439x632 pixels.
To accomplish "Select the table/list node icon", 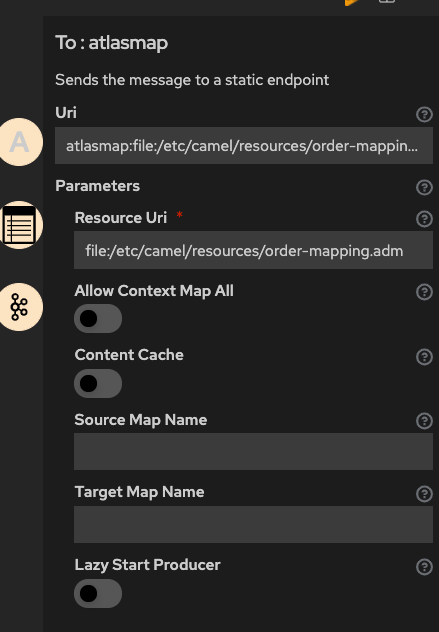I will [x=20, y=225].
